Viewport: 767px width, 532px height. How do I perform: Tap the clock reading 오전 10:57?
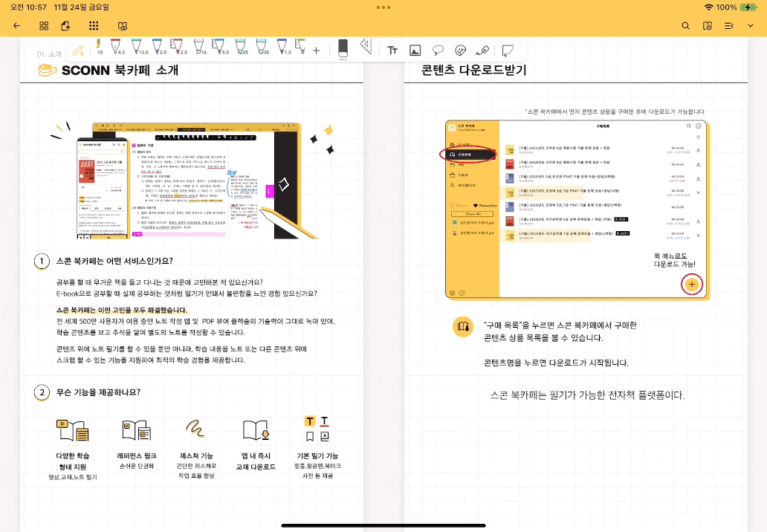[28, 7]
